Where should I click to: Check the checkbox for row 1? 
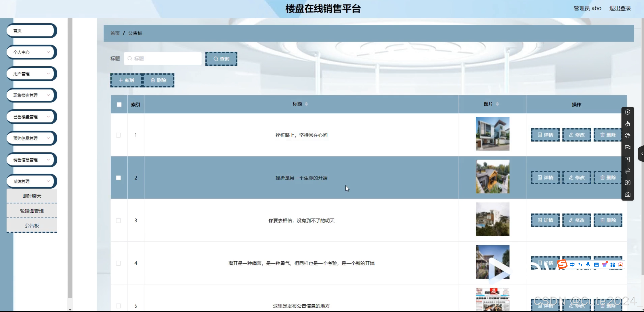pos(118,135)
